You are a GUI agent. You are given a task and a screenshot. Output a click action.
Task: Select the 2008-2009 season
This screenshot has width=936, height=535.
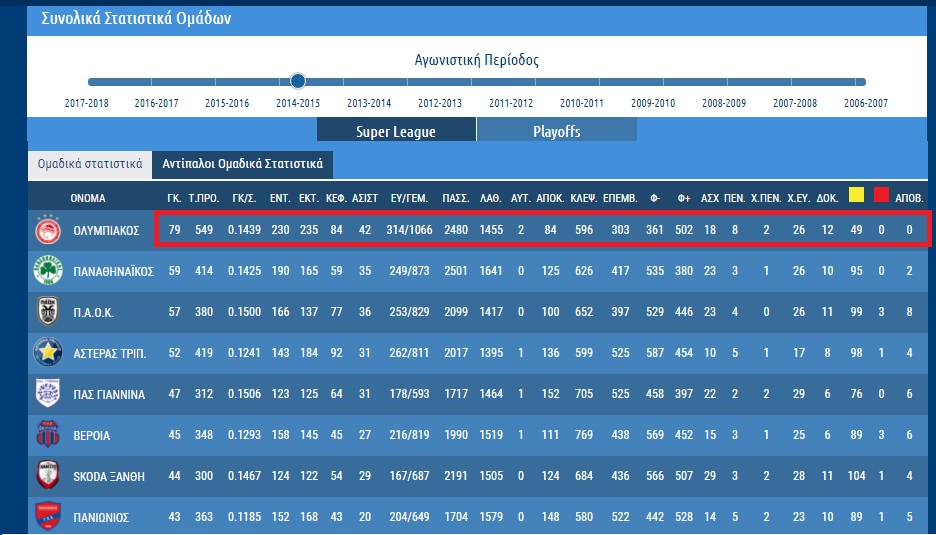(x=724, y=103)
